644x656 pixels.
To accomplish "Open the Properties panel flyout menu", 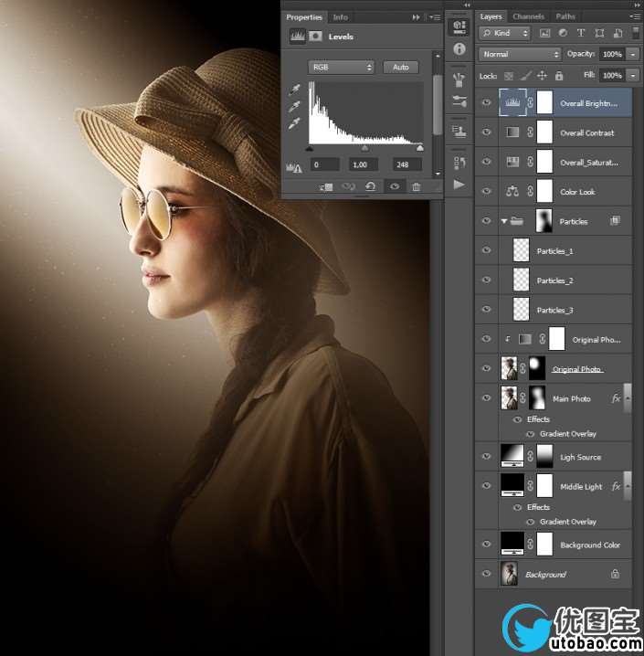I will (x=435, y=17).
